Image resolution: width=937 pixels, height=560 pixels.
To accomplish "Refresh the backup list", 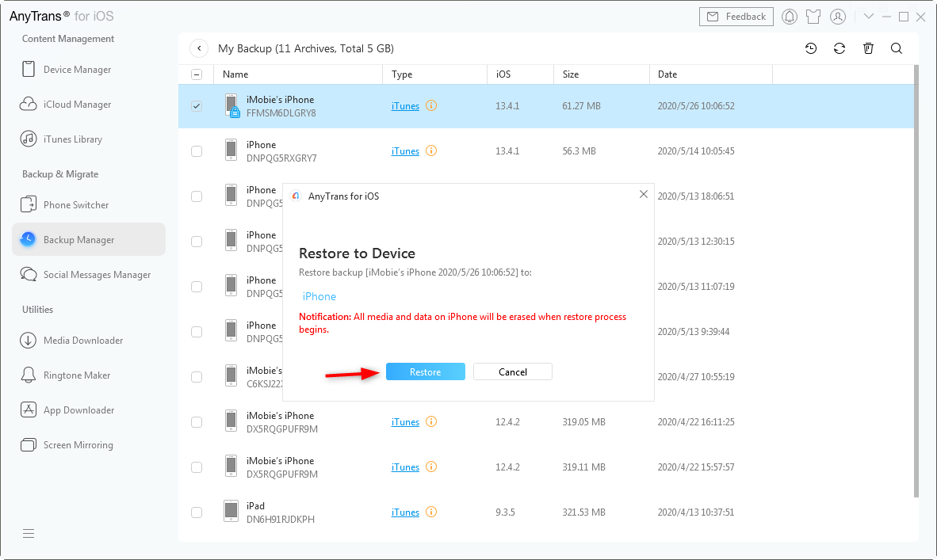I will [839, 48].
